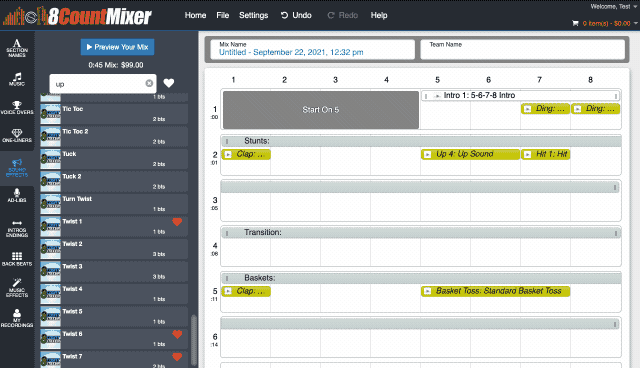The height and width of the screenshot is (368, 640).
Task: Click the sound list scrollbar
Action: click(194, 340)
